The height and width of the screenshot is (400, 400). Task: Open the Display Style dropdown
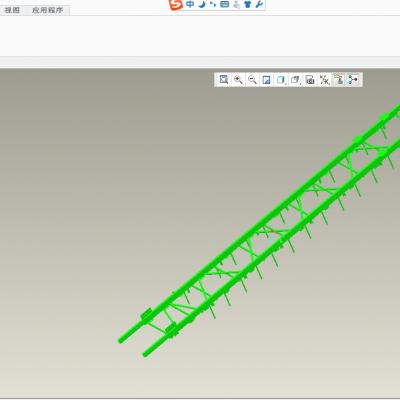[281, 80]
